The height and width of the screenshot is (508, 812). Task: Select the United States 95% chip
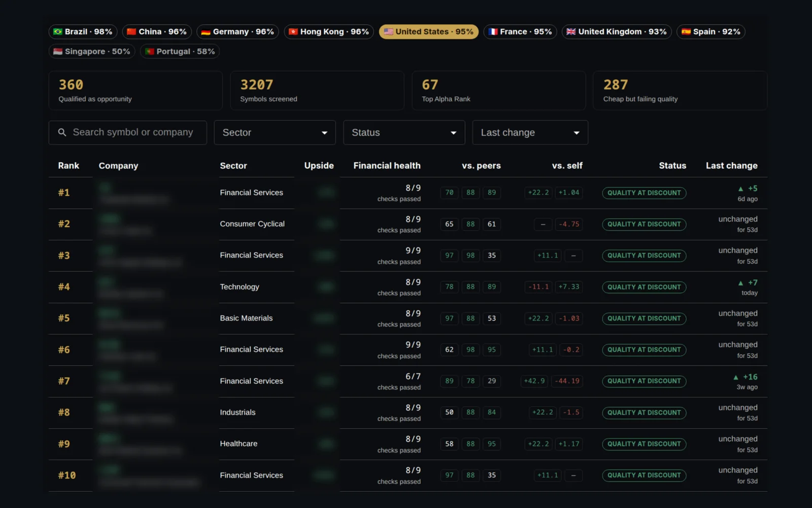pos(429,31)
